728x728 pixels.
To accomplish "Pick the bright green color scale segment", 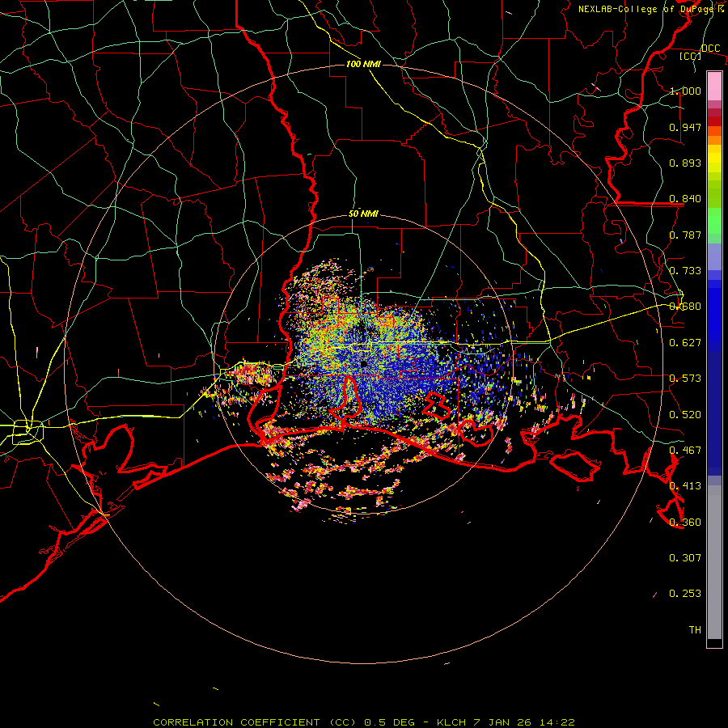I will [714, 221].
